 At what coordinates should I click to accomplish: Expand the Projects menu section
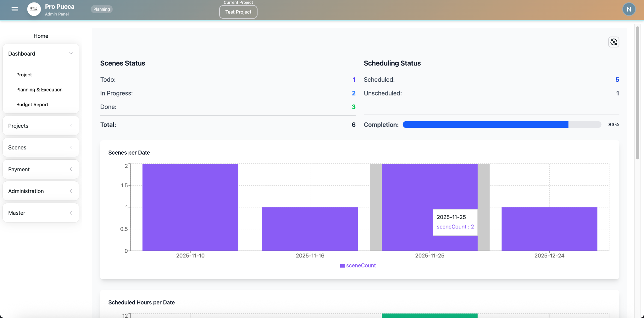[41, 126]
